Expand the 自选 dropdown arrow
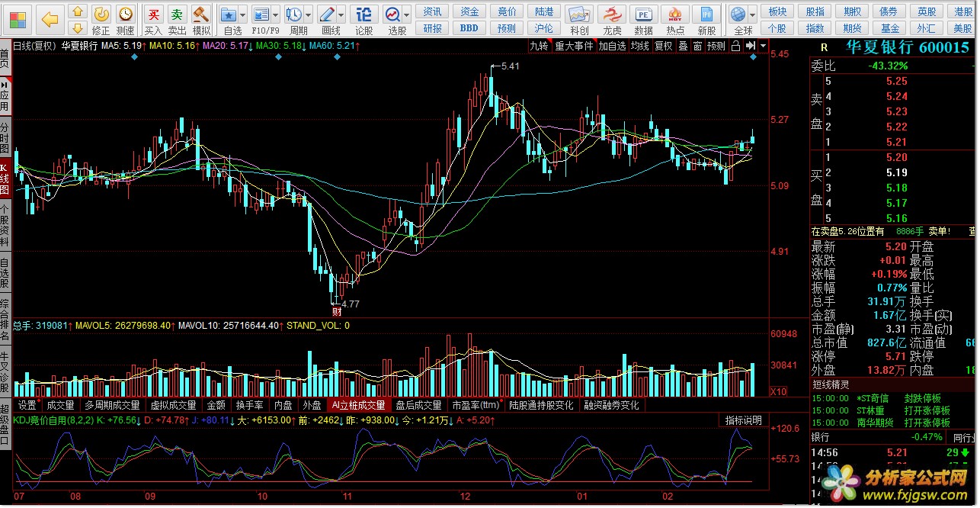The width and height of the screenshot is (980, 508). (x=243, y=14)
